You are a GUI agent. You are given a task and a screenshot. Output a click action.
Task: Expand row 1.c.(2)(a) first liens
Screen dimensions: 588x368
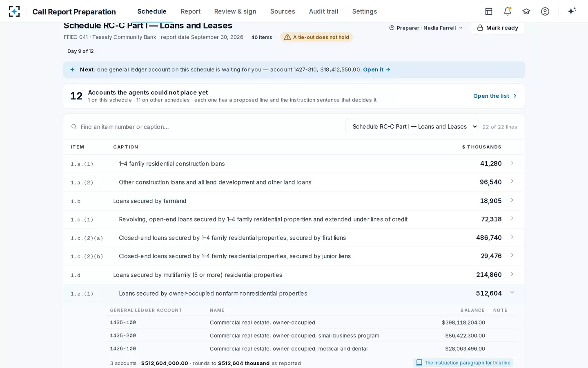(294, 238)
